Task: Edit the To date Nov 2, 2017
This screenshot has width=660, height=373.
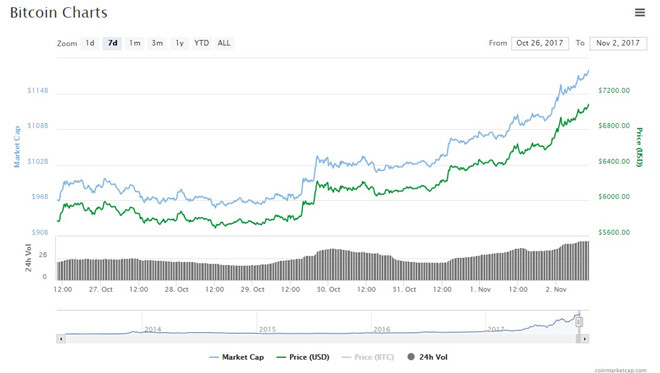Action: [x=618, y=43]
